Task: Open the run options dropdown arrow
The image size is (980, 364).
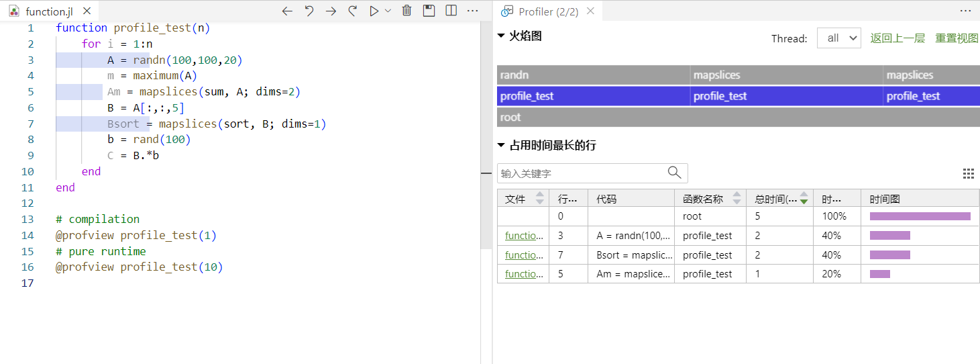Action: pyautogui.click(x=388, y=11)
